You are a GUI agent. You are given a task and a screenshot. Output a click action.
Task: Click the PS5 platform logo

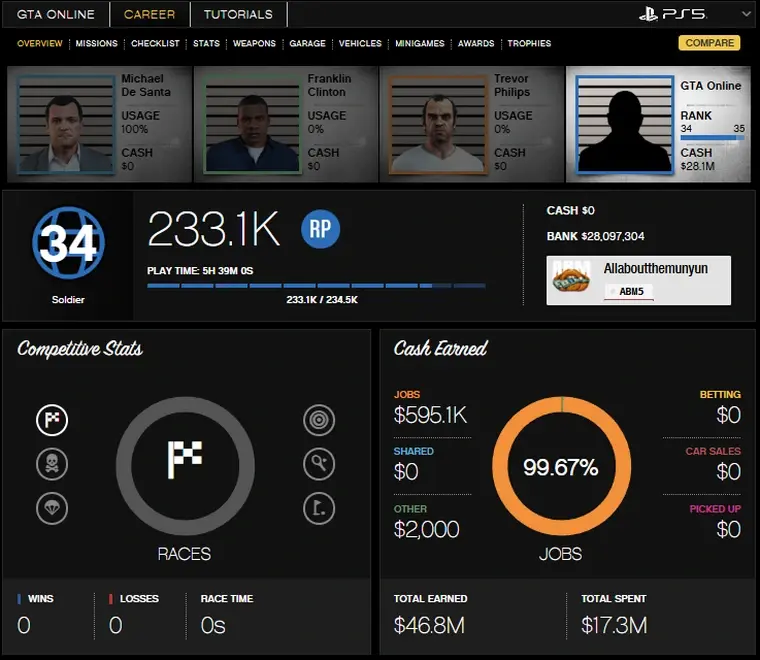(673, 14)
